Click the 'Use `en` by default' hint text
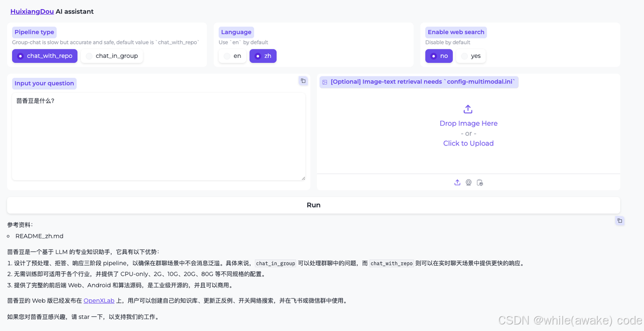This screenshot has height=331, width=644. [244, 42]
